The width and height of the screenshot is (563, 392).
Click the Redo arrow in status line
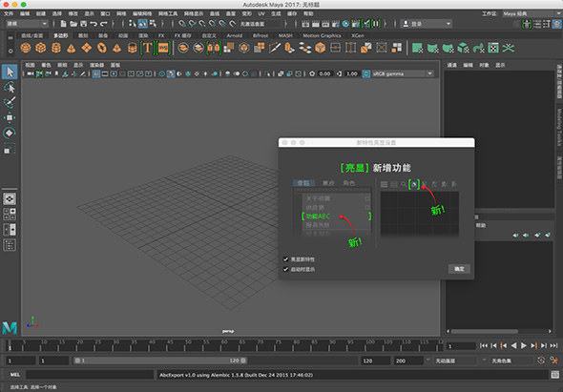[104, 24]
